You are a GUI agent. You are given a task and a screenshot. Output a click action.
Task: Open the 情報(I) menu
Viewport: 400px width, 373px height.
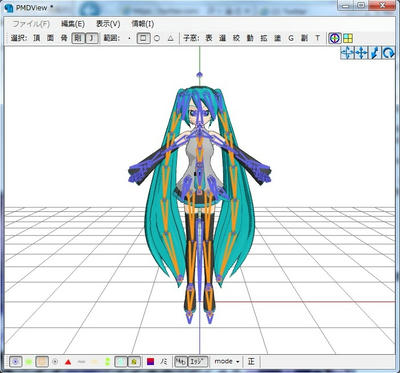point(143,24)
